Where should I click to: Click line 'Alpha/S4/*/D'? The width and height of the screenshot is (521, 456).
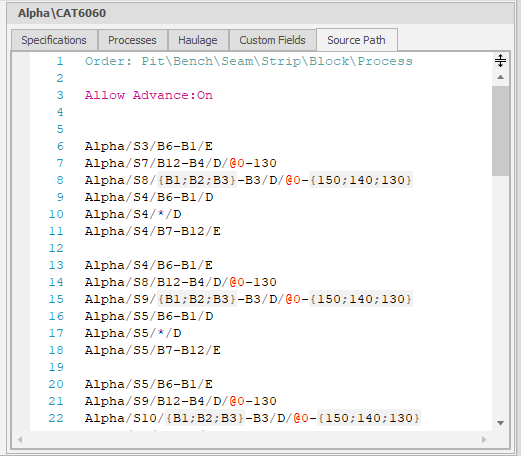tap(133, 214)
